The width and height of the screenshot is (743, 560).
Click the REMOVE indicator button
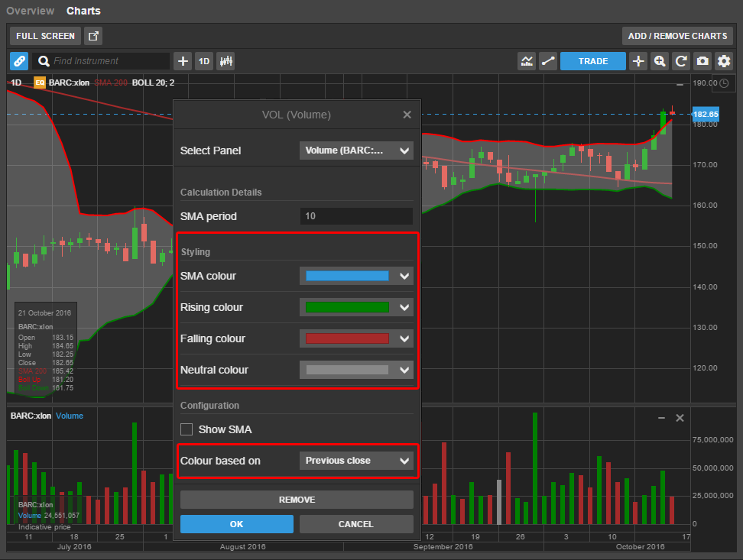(297, 500)
